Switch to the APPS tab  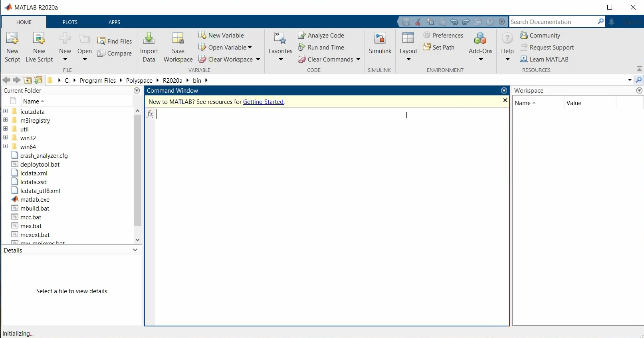[x=114, y=22]
